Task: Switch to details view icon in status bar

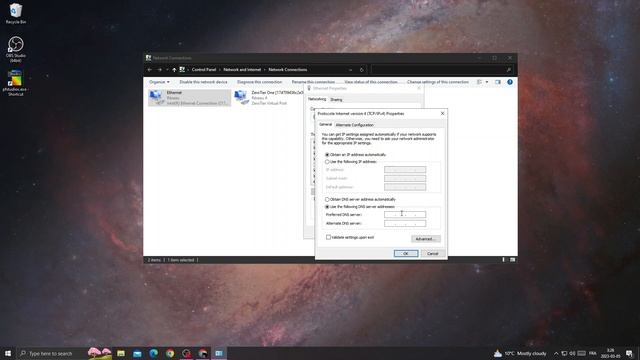Action: pyautogui.click(x=504, y=260)
